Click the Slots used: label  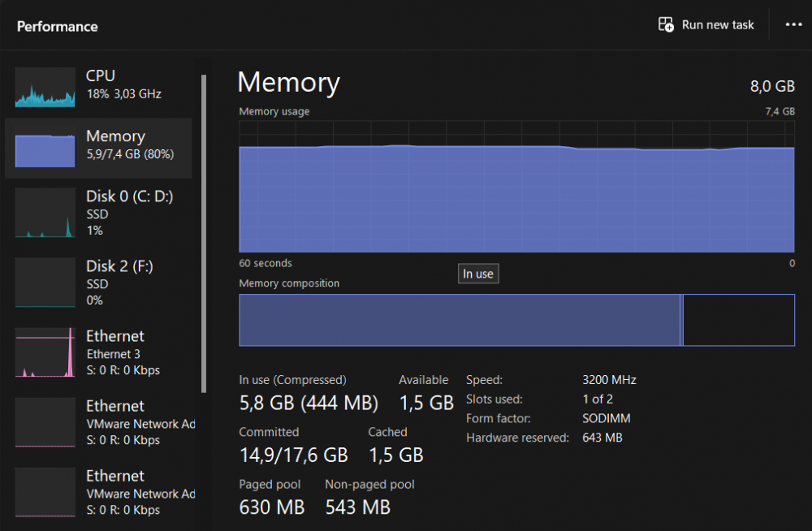pyautogui.click(x=494, y=399)
